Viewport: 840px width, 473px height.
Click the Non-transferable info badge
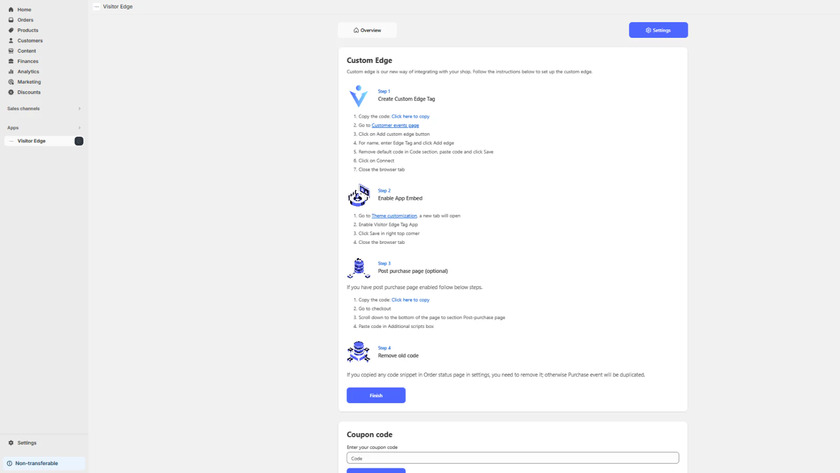click(x=36, y=463)
